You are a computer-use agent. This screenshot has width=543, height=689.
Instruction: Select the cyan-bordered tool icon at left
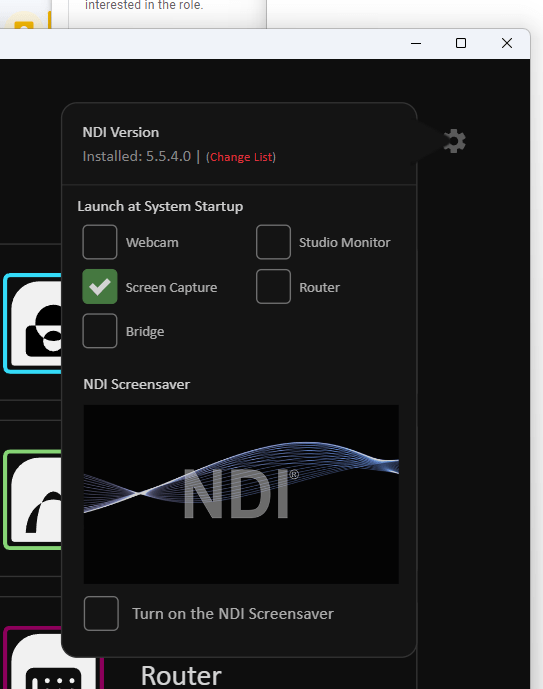(x=33, y=323)
